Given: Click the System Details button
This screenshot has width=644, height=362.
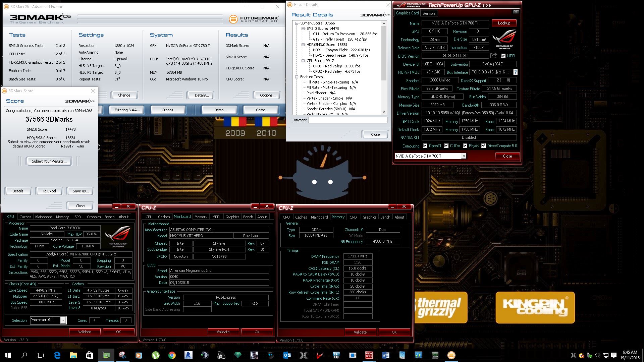Looking at the screenshot, I should tap(202, 95).
